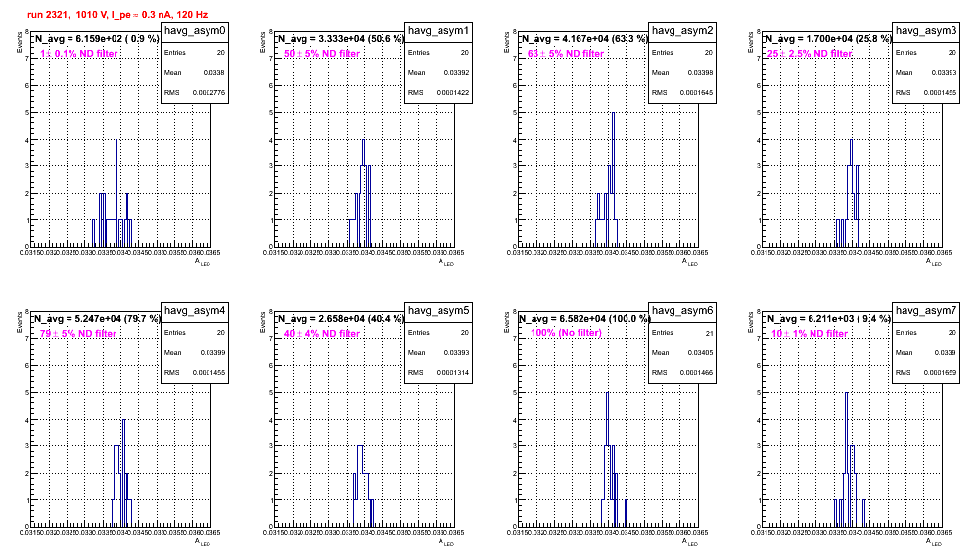The width and height of the screenshot is (975, 560).
Task: Click the Mean value 0.03393 in havg_asym3
Action: tap(944, 72)
